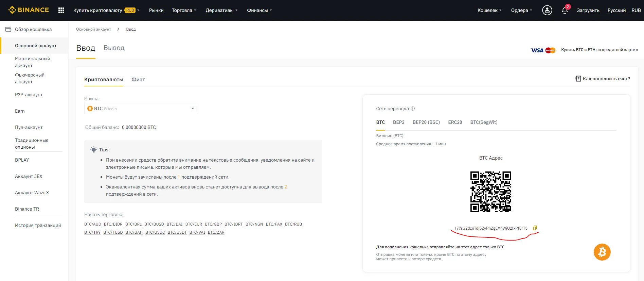Viewport: 644px width, 281px height.
Task: Open the BTC/RUB trading pair link
Action: (x=293, y=224)
